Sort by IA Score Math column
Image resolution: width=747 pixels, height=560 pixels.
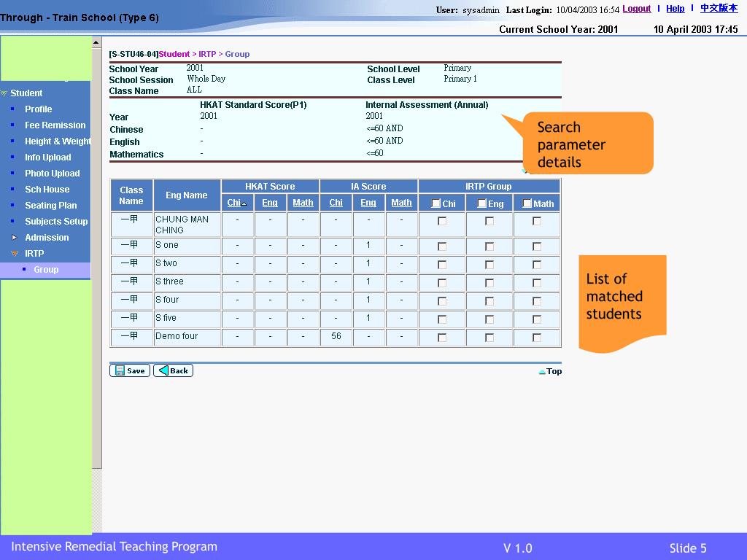(x=402, y=203)
